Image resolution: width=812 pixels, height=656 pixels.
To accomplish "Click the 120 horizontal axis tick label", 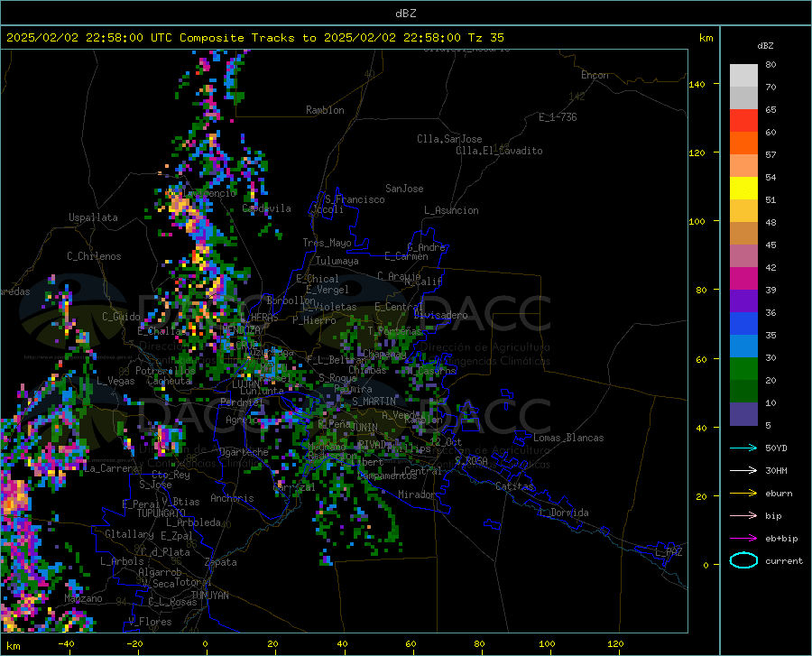I will [x=615, y=643].
